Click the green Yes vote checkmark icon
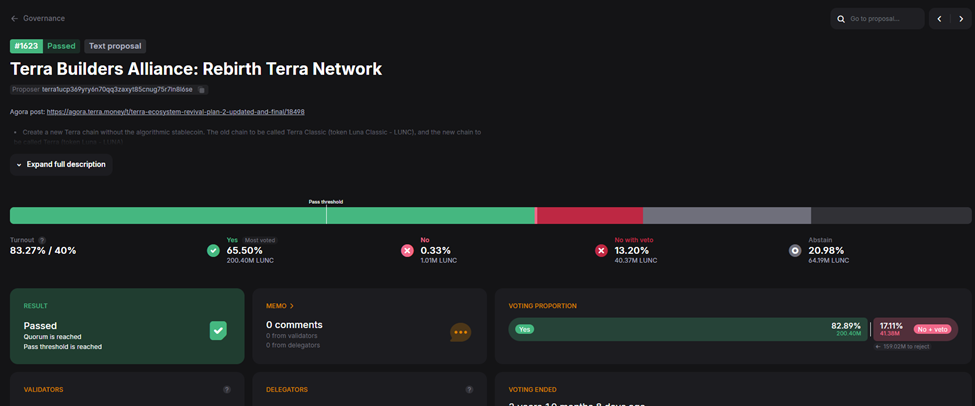The image size is (975, 406). tap(213, 250)
